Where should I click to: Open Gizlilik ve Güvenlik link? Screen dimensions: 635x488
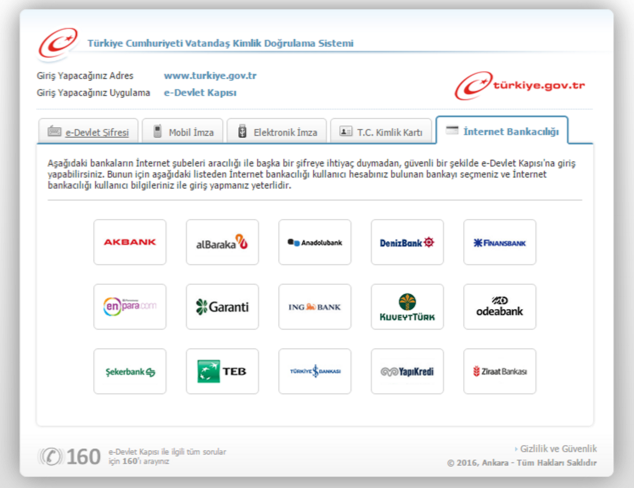click(558, 449)
